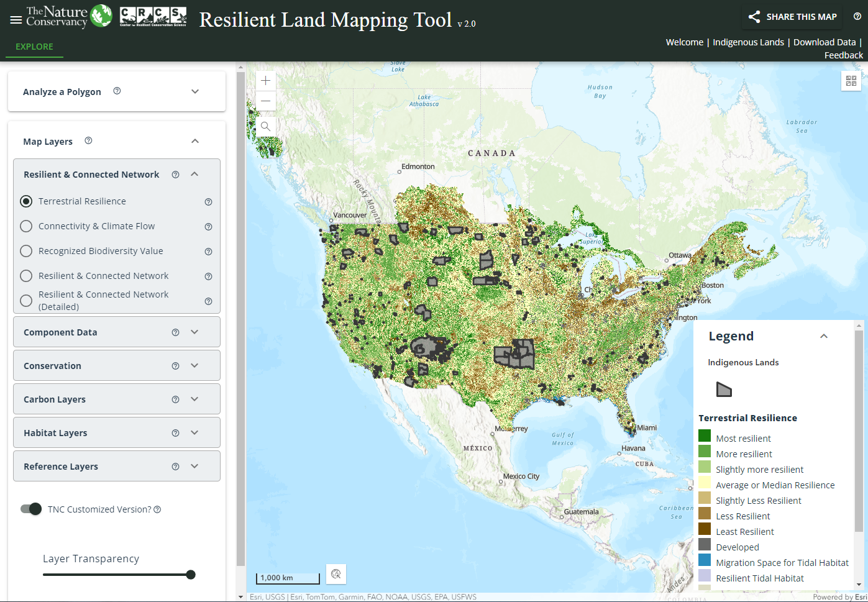
Task: Click the map zoom out minus button
Action: click(x=265, y=101)
